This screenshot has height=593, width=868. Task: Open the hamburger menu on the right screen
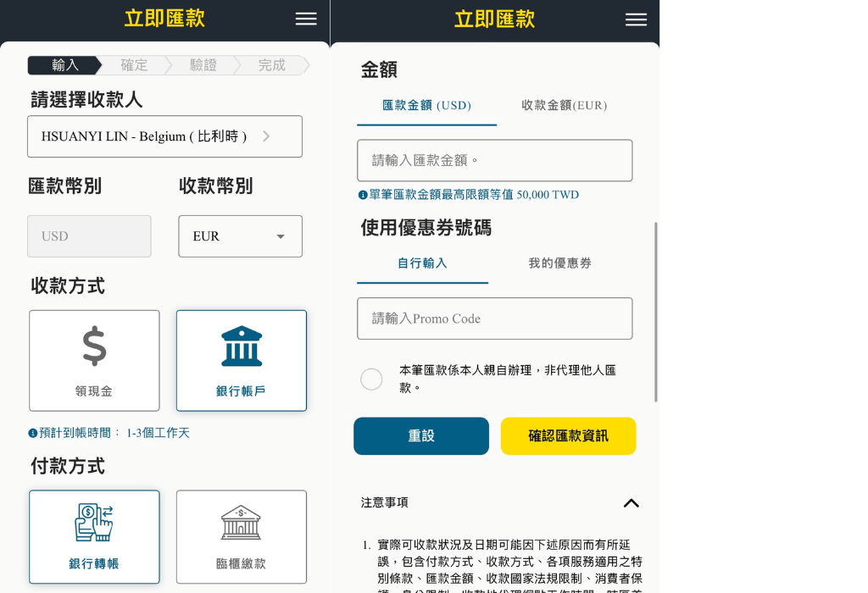[x=636, y=20]
